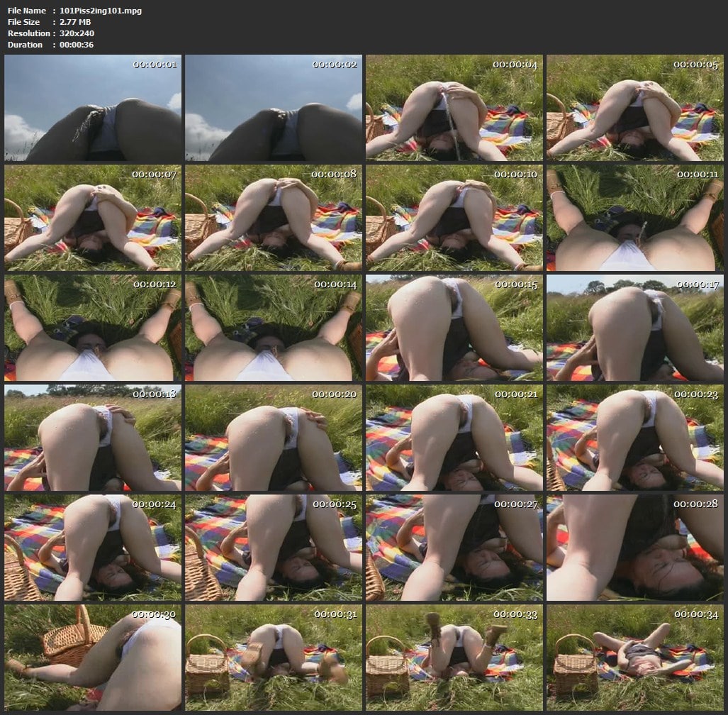Choose the frame marked 00:00:15
This screenshot has height=715, width=728.
[454, 328]
